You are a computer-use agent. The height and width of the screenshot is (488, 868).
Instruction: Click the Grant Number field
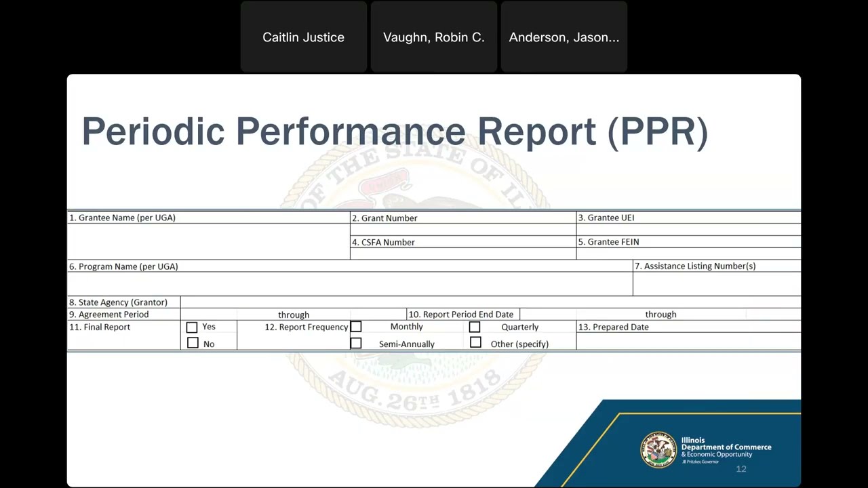(463, 230)
